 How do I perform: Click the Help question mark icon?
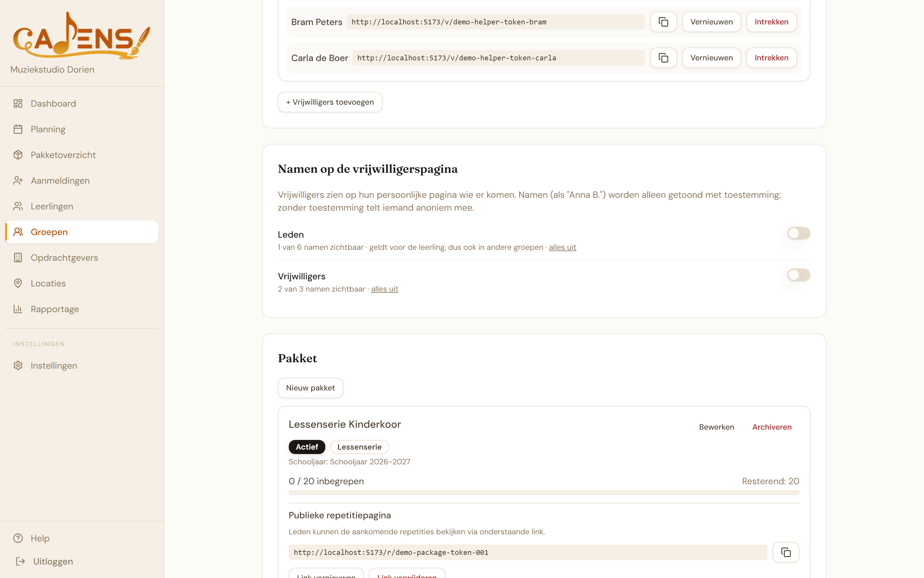pyautogui.click(x=18, y=538)
